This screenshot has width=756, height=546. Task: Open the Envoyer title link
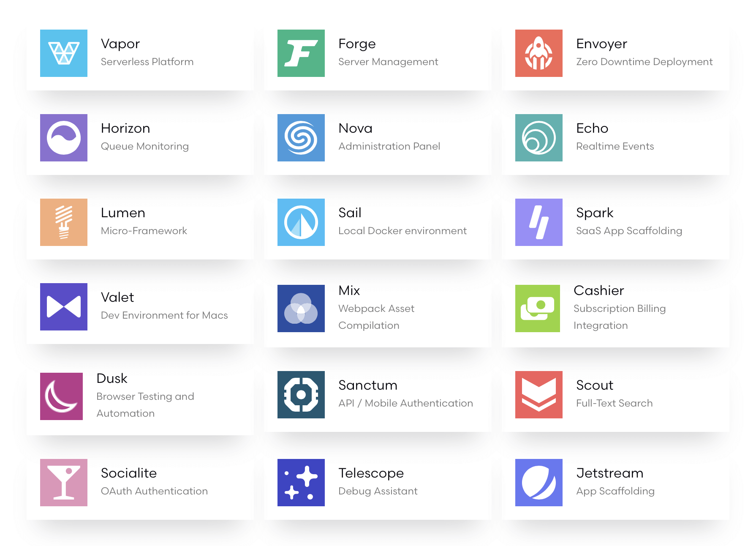pos(601,44)
